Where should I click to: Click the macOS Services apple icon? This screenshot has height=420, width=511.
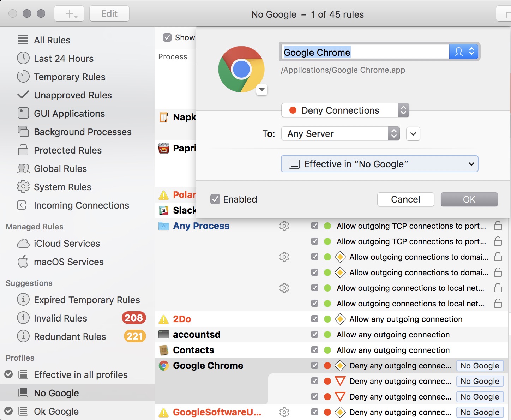click(23, 262)
